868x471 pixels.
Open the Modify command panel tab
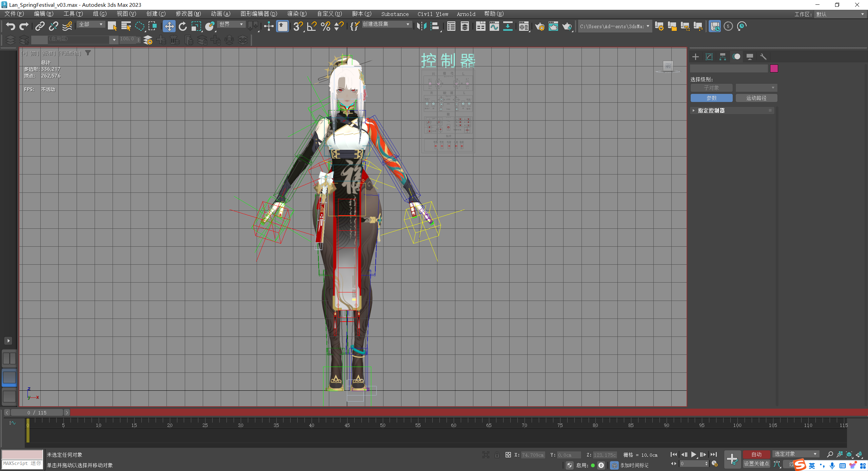click(709, 57)
